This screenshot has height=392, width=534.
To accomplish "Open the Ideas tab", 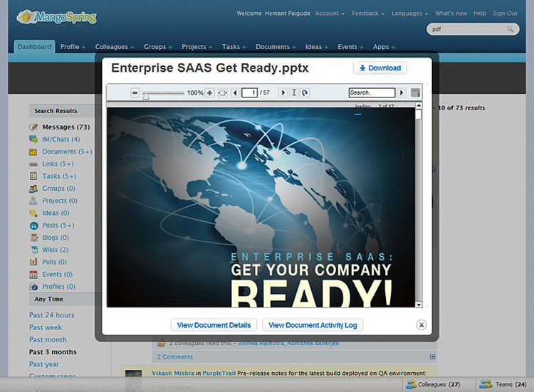I will tap(313, 47).
